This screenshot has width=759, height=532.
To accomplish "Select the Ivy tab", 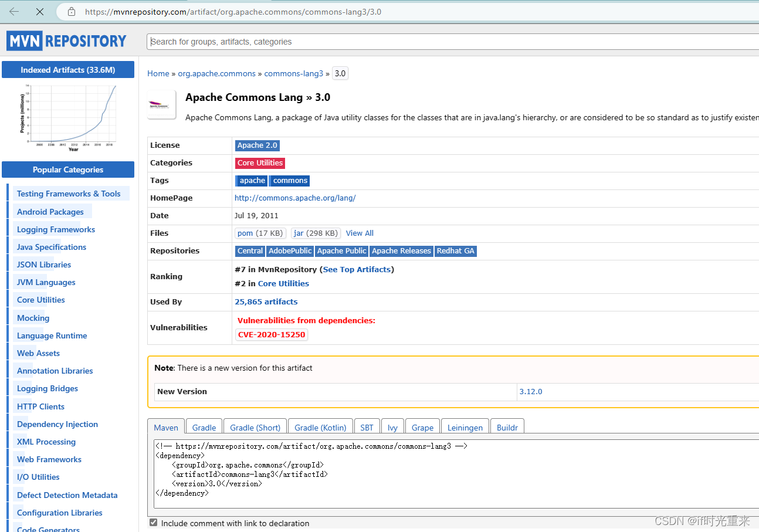I will pyautogui.click(x=392, y=428).
